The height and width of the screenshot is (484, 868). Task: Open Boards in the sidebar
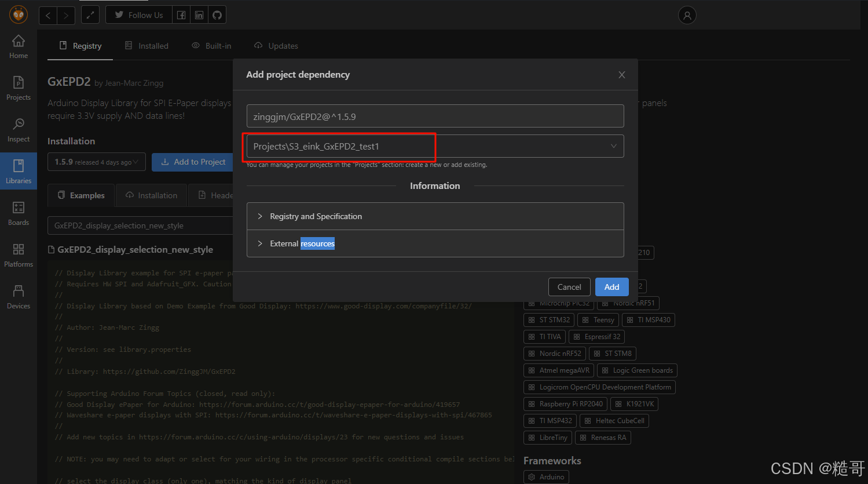click(x=19, y=214)
